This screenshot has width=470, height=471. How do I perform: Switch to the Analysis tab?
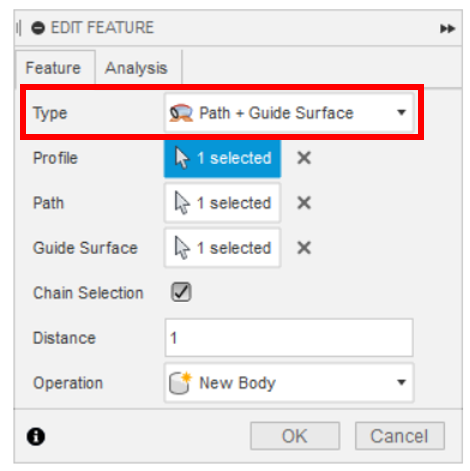(x=136, y=68)
